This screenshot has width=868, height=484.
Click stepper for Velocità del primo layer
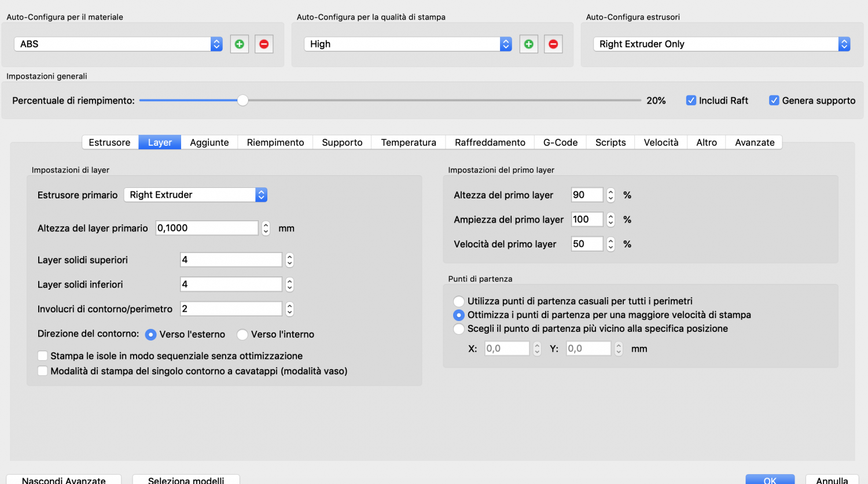click(610, 244)
